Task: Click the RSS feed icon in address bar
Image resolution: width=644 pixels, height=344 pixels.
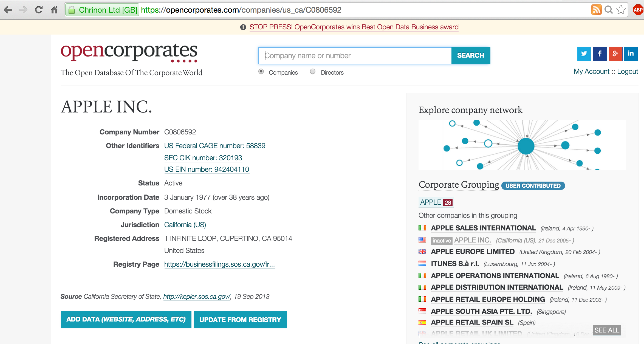Action: (596, 10)
